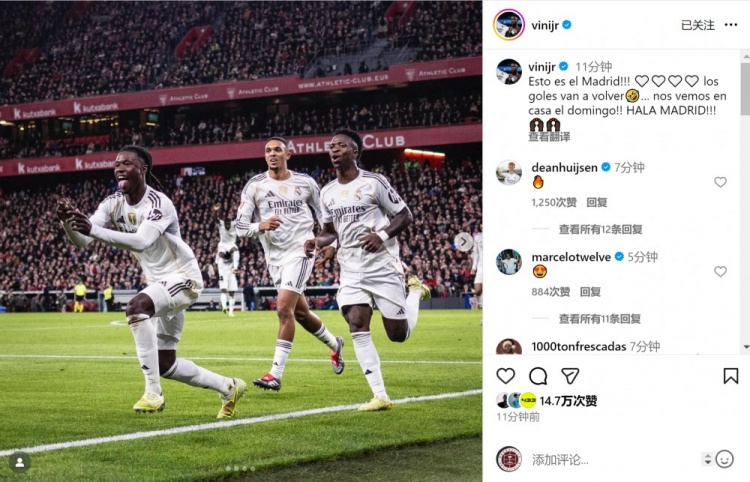
Task: Like the post with the heart icon
Action: pos(506,376)
